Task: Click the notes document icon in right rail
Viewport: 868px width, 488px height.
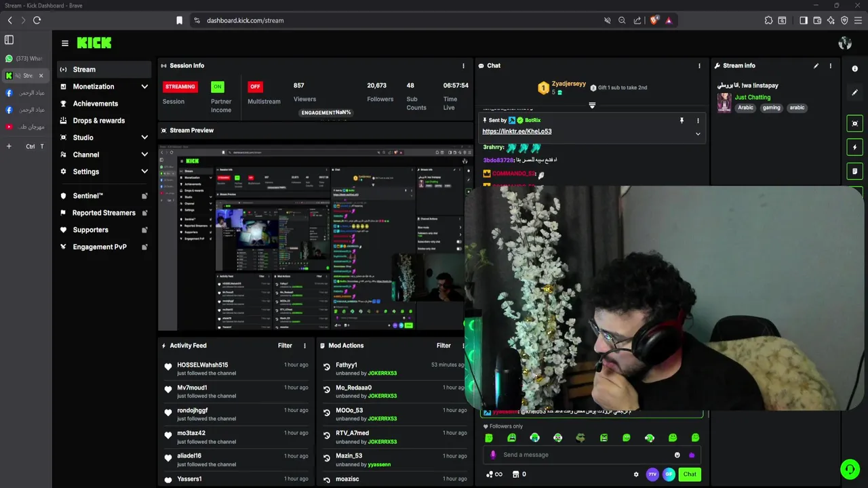Action: 854,171
